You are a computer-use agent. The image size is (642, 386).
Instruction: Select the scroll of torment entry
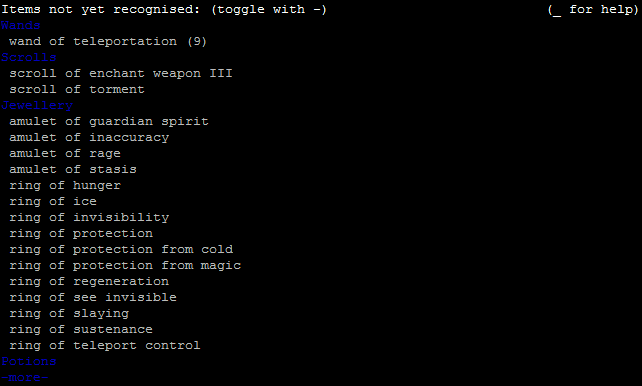point(77,89)
